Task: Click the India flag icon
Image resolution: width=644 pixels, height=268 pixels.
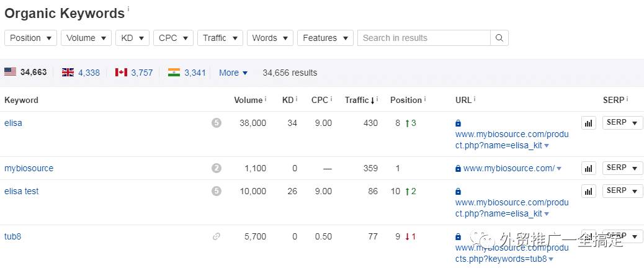Action: [x=174, y=72]
